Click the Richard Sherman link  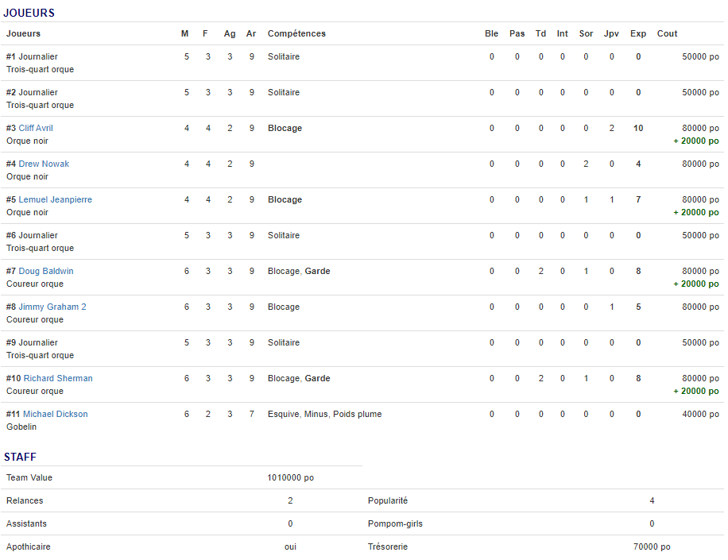(57, 378)
